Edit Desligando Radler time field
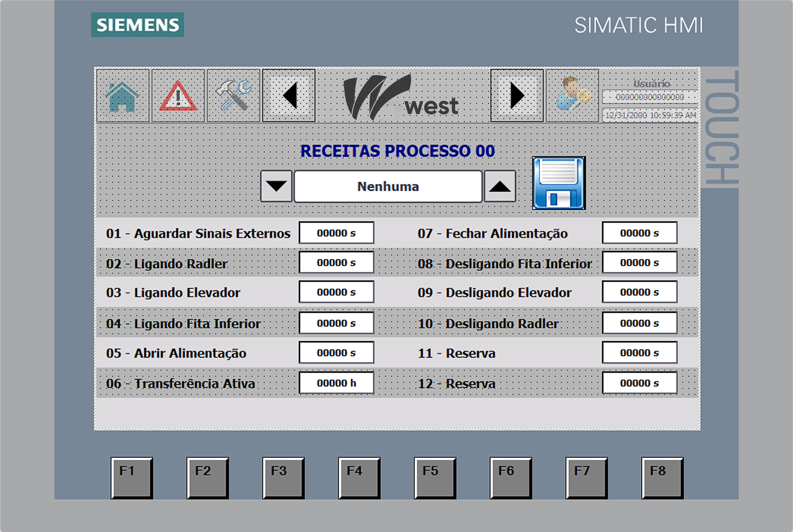This screenshot has height=532, width=793. pos(639,323)
